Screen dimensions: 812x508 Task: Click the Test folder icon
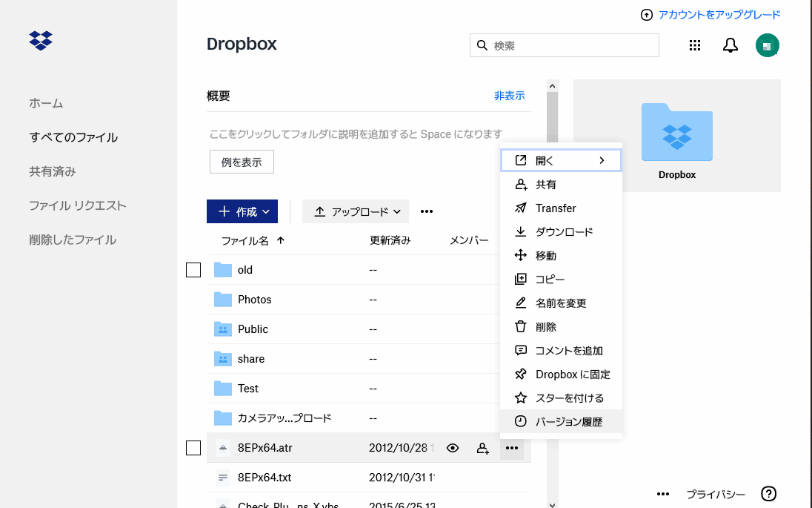(x=223, y=389)
